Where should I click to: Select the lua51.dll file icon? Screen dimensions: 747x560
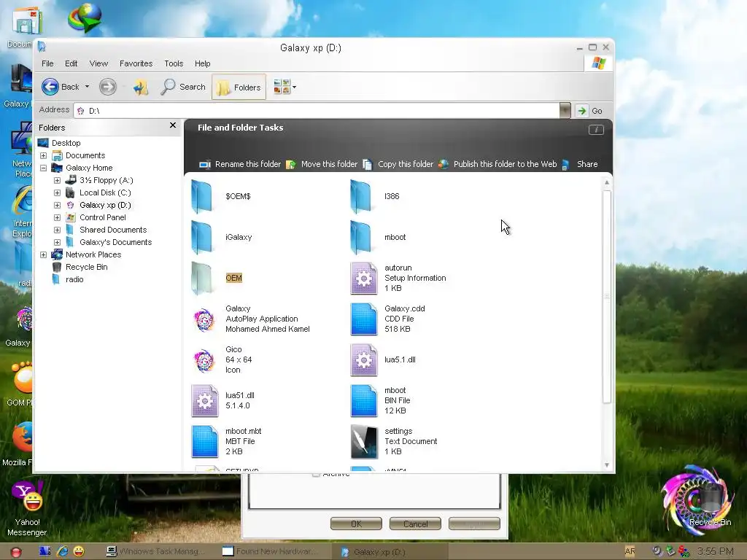point(205,400)
